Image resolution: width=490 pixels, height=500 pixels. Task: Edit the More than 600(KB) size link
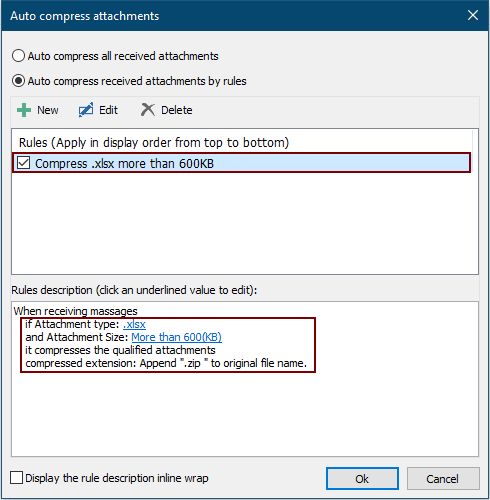[x=176, y=337]
